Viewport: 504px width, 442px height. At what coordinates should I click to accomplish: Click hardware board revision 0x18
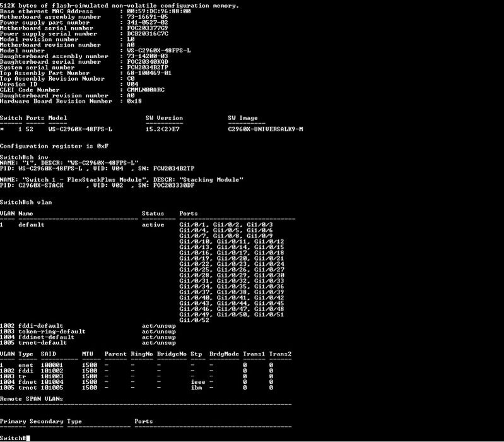point(134,101)
